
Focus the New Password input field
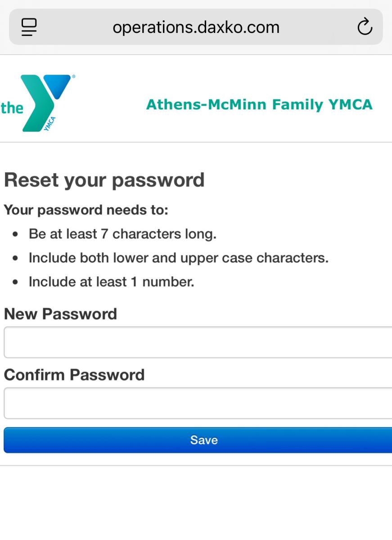[x=198, y=342]
